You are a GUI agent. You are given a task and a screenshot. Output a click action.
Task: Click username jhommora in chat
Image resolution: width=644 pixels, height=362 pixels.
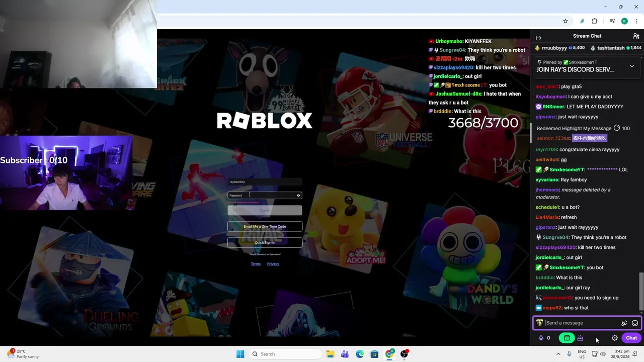(x=547, y=190)
